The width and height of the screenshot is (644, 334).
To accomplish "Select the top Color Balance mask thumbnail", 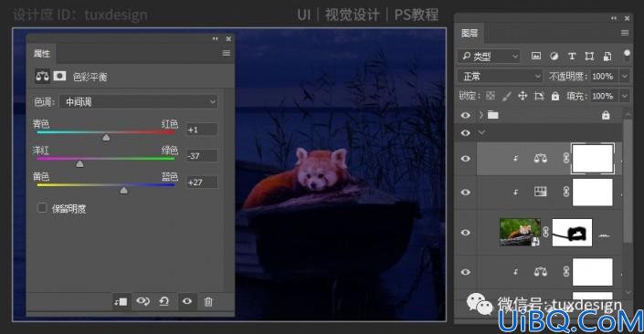I will click(593, 159).
